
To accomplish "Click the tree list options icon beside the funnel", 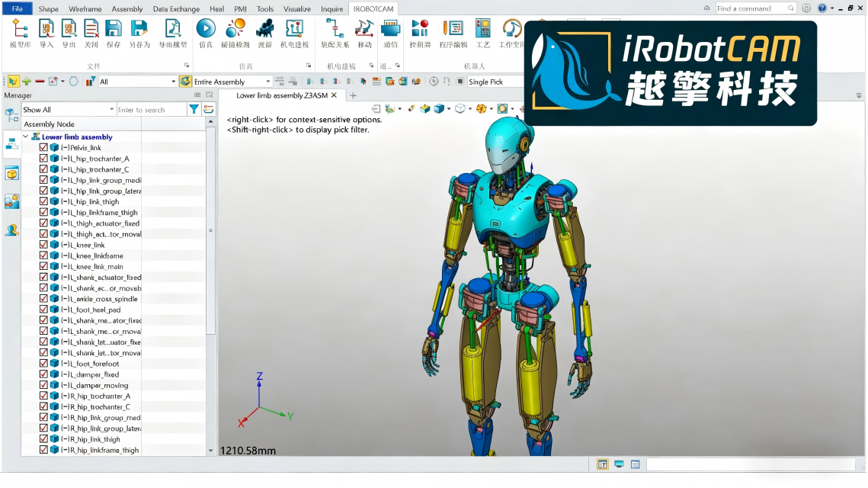I will tap(209, 109).
